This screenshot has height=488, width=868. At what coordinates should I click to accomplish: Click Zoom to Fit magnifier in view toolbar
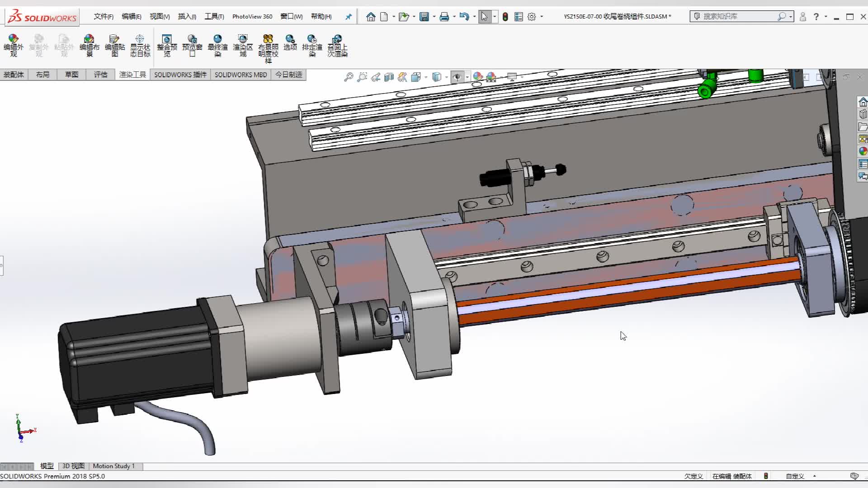tap(348, 77)
